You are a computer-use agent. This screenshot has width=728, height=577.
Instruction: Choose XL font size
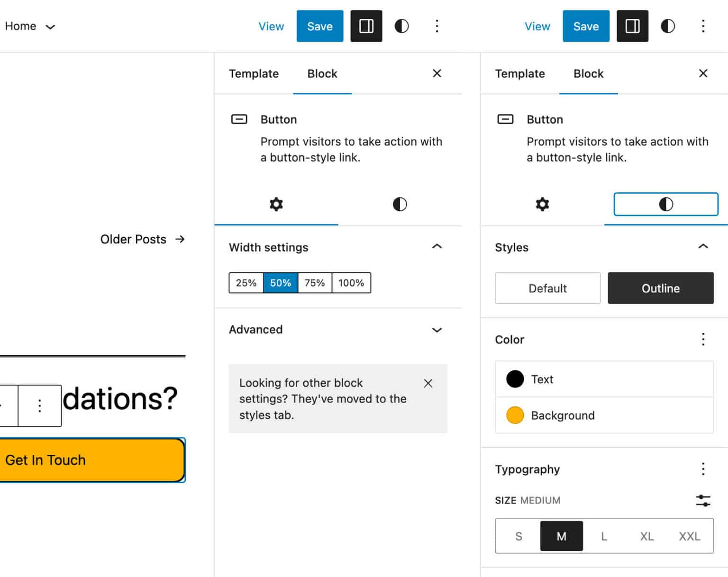(x=646, y=536)
